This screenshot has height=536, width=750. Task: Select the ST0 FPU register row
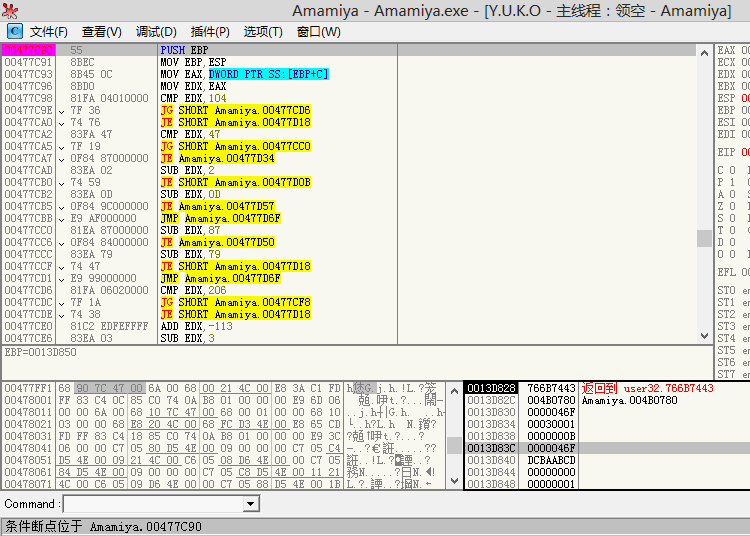[x=733, y=290]
